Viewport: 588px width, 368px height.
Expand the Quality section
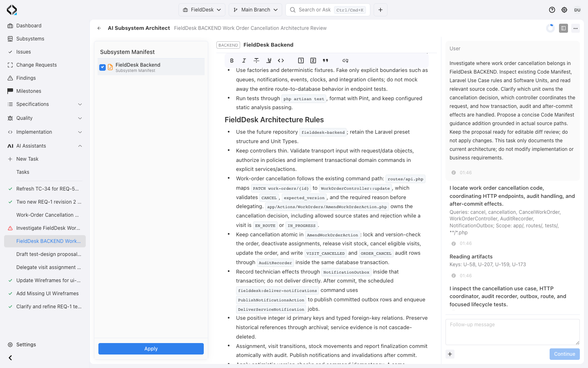click(x=45, y=118)
